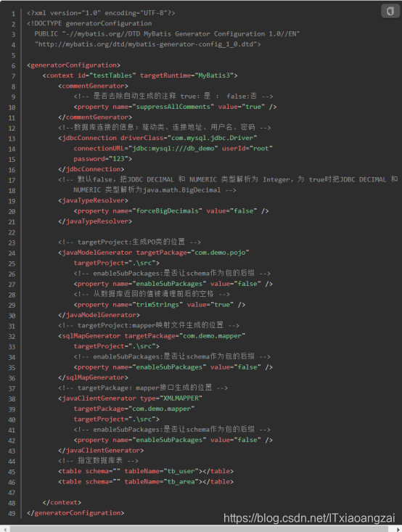402x532 pixels.
Task: Copy the code block with the copy icon
Action: 390,11
